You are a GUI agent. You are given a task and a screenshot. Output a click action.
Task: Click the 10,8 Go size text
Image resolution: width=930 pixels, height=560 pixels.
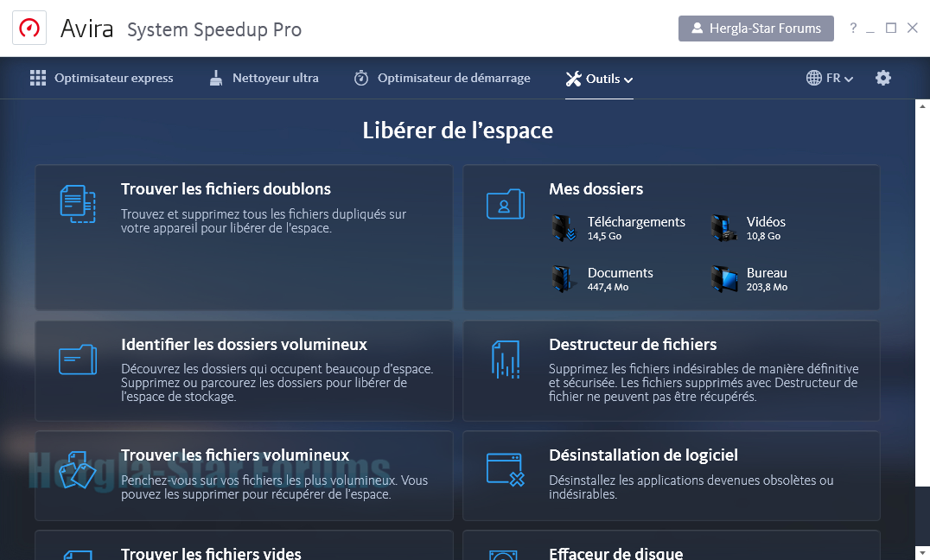[x=763, y=236]
